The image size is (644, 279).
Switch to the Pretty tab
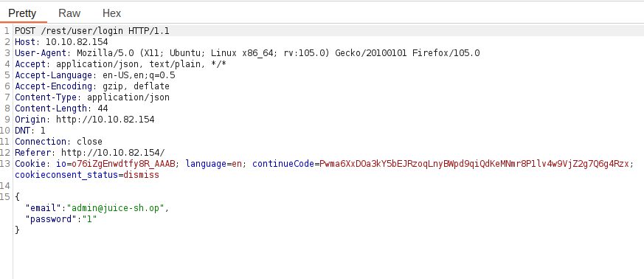pyautogui.click(x=22, y=13)
